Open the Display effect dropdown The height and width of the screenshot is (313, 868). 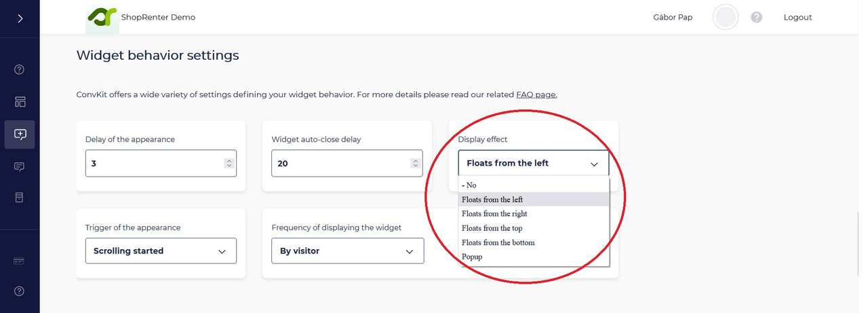point(533,164)
